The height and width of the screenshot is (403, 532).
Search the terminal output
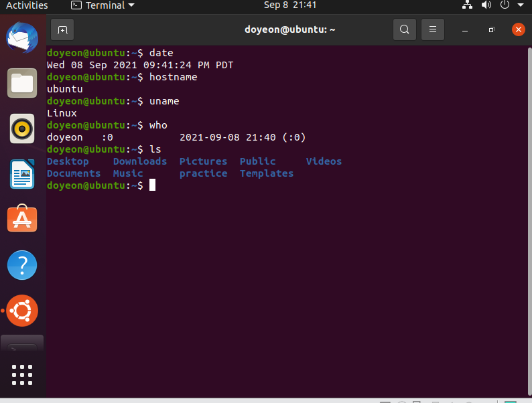pyautogui.click(x=405, y=30)
